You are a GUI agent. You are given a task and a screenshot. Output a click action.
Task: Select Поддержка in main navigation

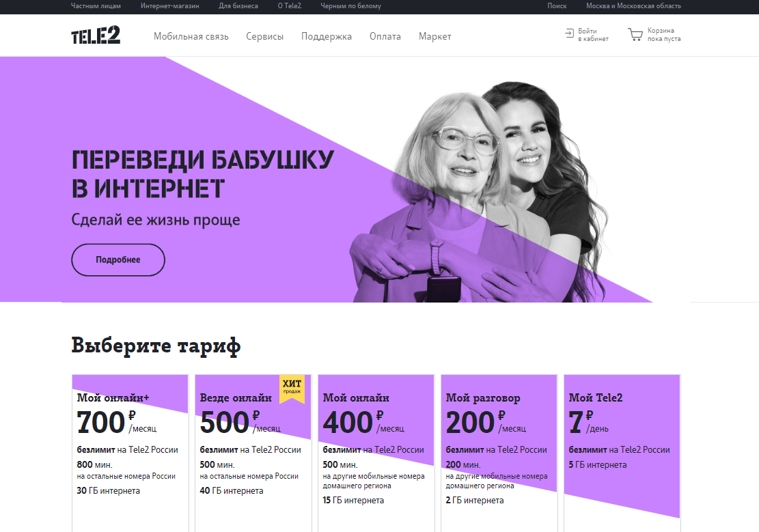coord(327,36)
